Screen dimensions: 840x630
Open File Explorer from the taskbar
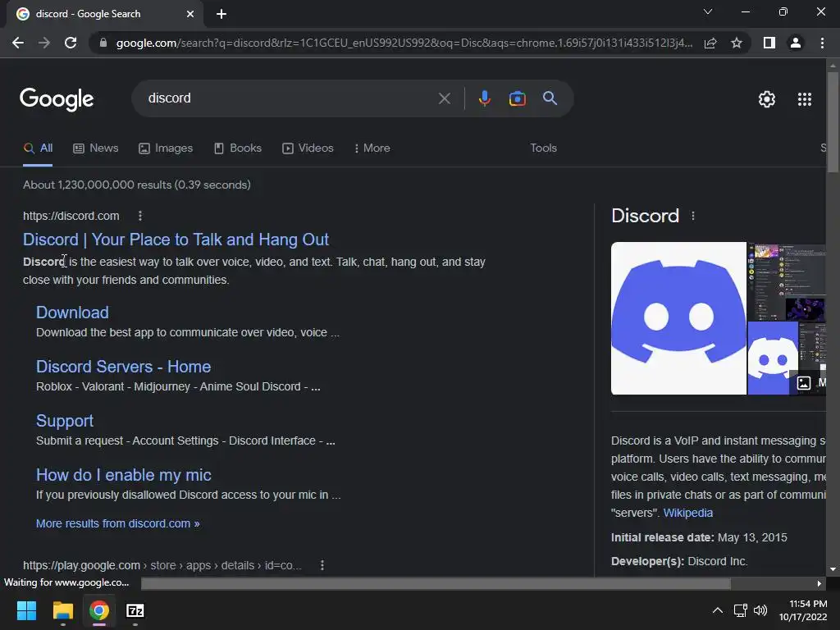coord(62,610)
